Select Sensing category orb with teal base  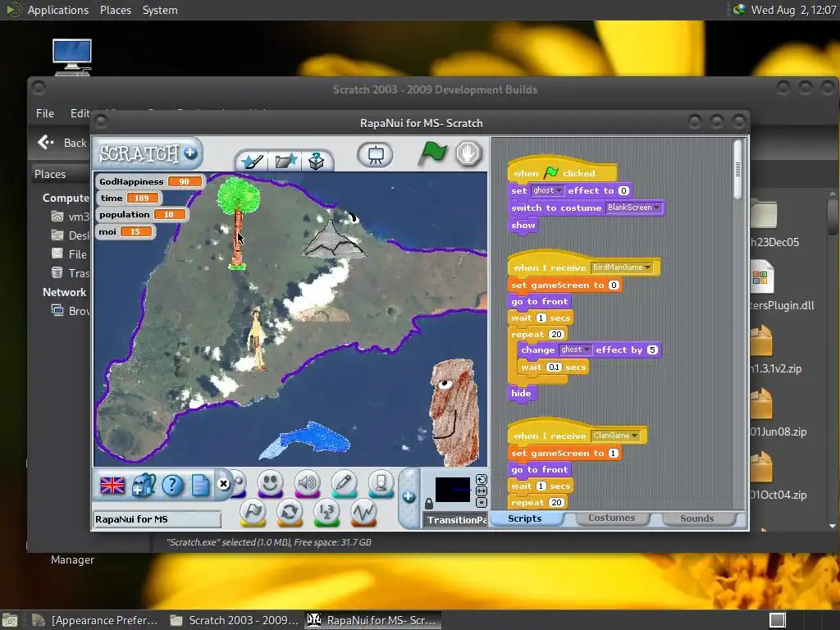381,484
